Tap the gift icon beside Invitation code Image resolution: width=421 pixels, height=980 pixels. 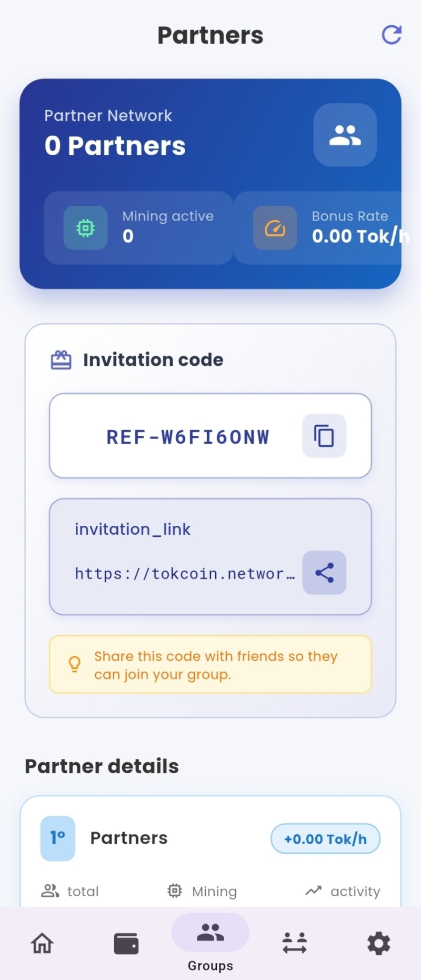(x=61, y=360)
